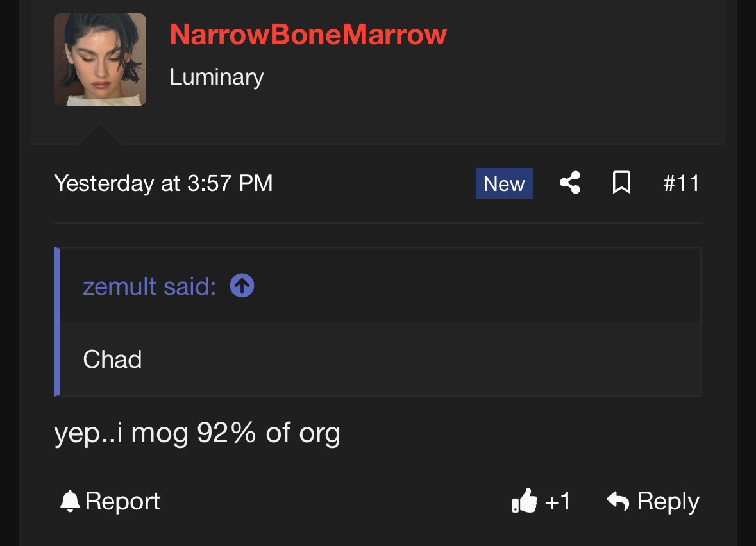The image size is (756, 546).
Task: Follow the zemult said: link
Action: click(149, 286)
